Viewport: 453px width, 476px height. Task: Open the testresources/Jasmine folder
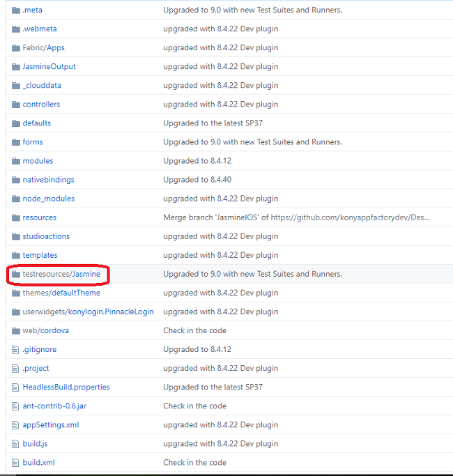click(x=61, y=274)
